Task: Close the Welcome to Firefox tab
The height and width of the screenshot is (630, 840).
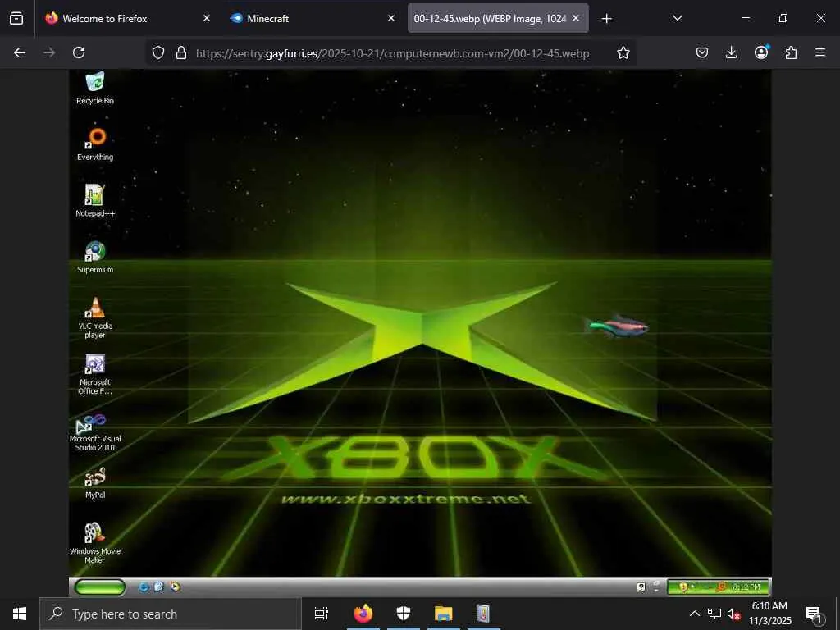Action: coord(207,18)
